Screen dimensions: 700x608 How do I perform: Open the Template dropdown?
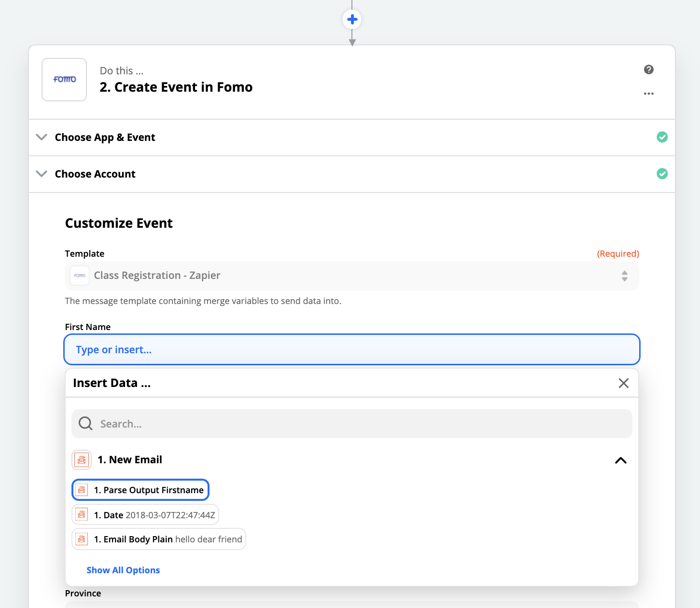click(x=352, y=276)
